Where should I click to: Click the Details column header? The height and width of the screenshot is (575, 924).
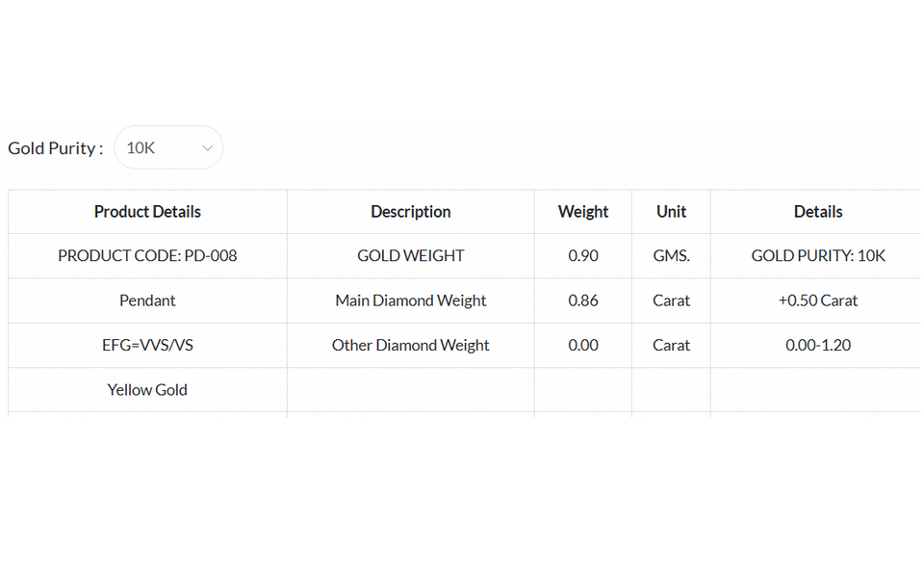point(818,212)
